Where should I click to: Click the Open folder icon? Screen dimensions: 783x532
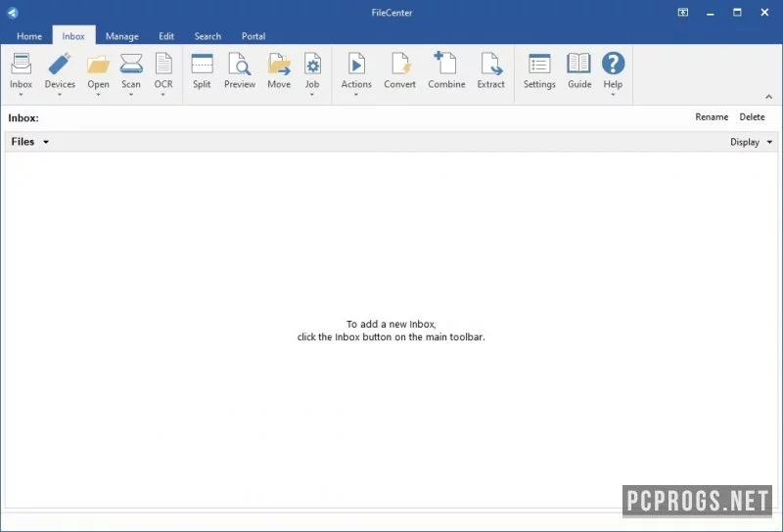coord(98,65)
